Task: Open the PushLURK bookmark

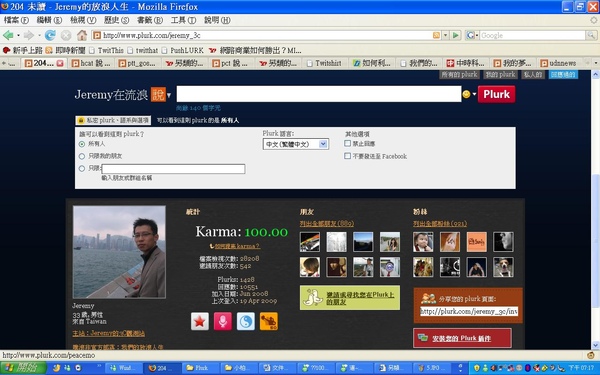Action: pos(183,50)
